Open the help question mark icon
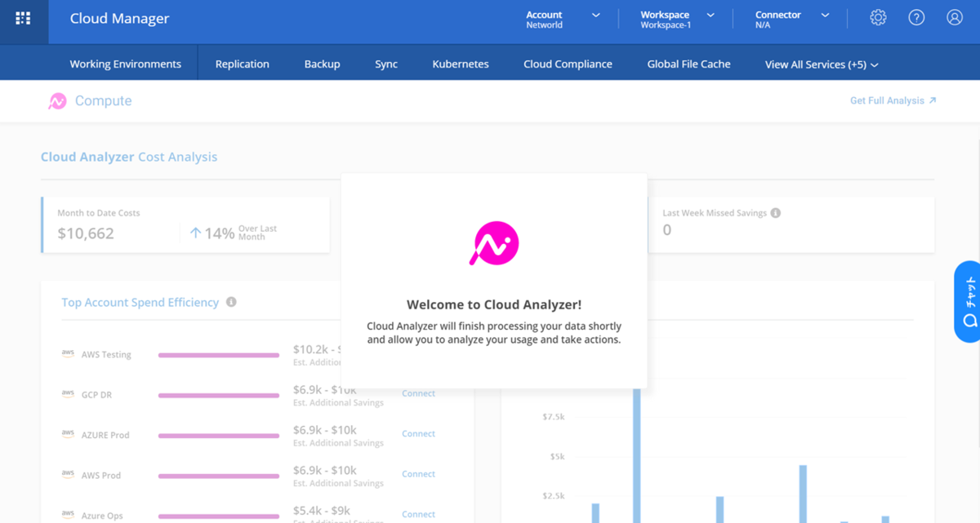This screenshot has width=980, height=523. [916, 17]
